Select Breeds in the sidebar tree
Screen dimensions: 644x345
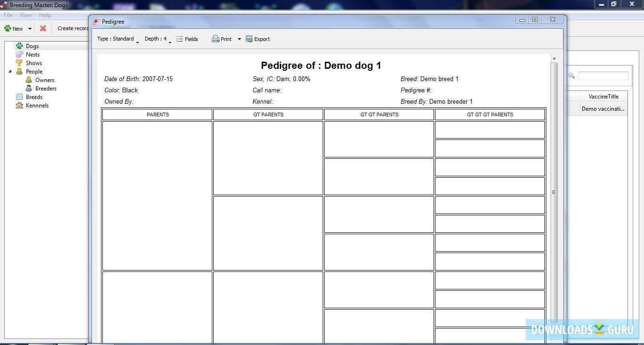pos(34,97)
